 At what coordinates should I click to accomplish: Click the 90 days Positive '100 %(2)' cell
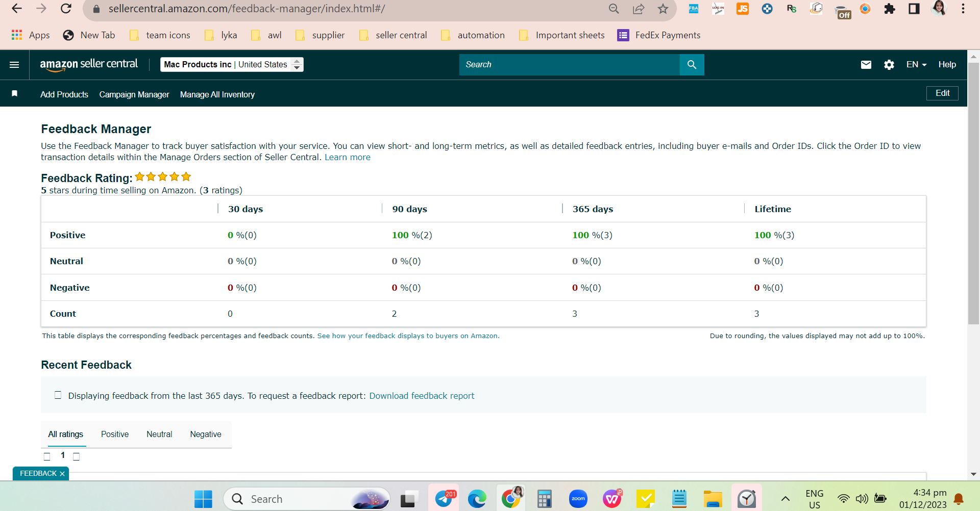pos(412,235)
